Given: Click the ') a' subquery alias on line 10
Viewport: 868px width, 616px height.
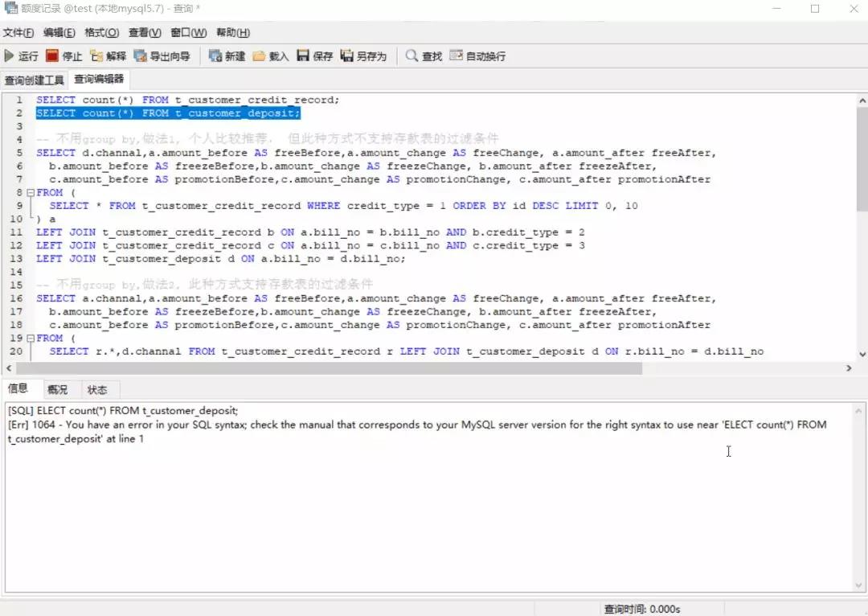Looking at the screenshot, I should click(x=46, y=220).
